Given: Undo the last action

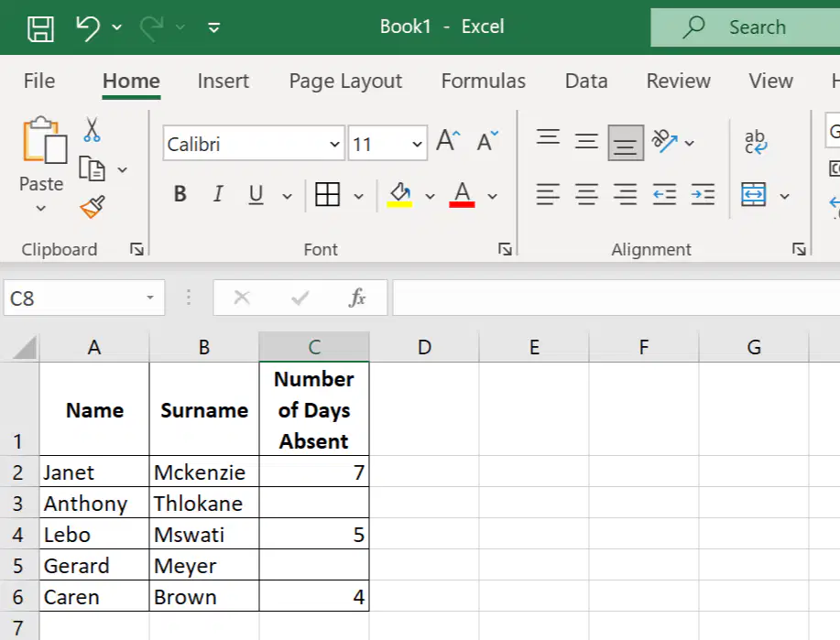Looking at the screenshot, I should (x=88, y=27).
